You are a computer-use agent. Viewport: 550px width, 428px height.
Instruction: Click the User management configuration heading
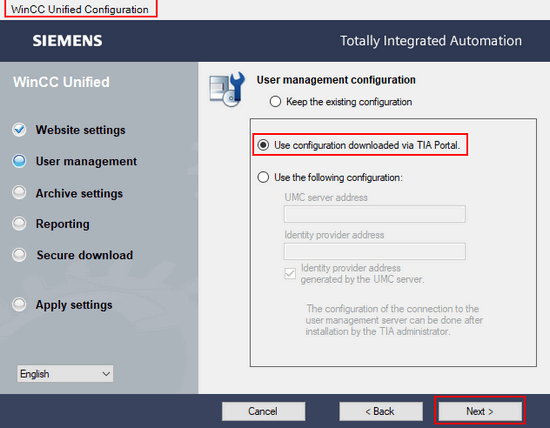click(336, 80)
